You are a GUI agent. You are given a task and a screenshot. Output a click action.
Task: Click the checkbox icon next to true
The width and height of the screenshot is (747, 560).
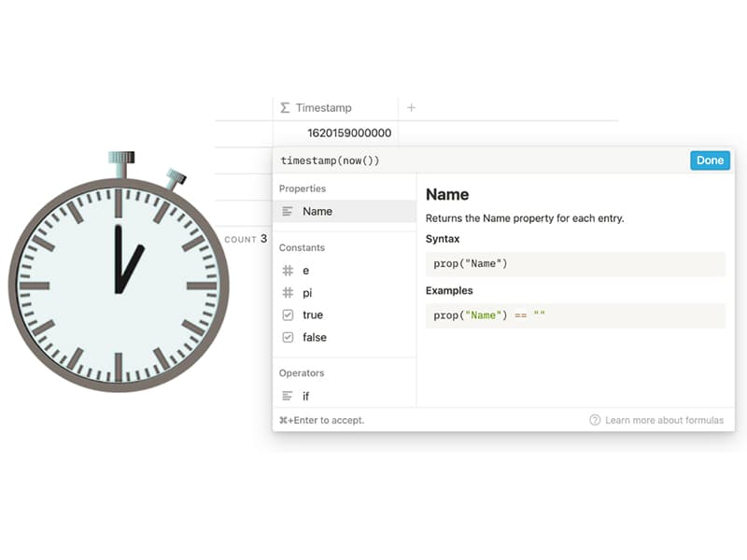click(x=288, y=315)
